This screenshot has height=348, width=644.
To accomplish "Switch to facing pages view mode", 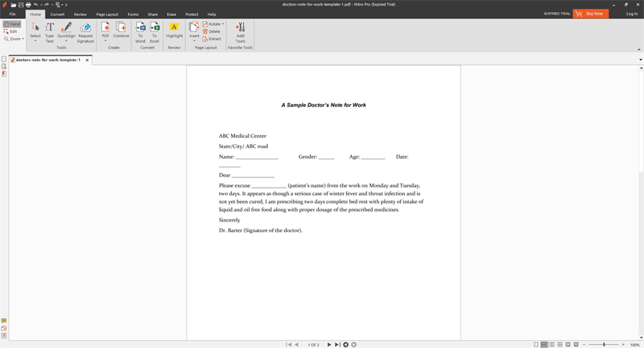I will (x=552, y=345).
